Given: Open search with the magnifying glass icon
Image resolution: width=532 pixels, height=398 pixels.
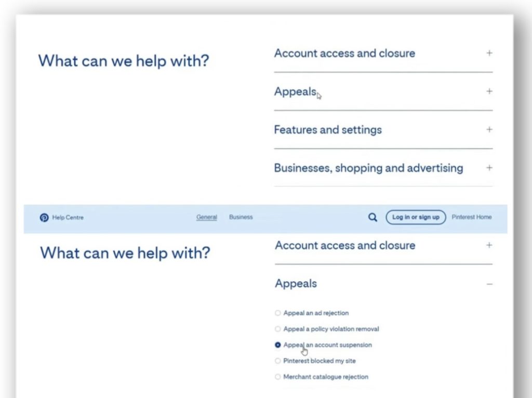Looking at the screenshot, I should [373, 218].
